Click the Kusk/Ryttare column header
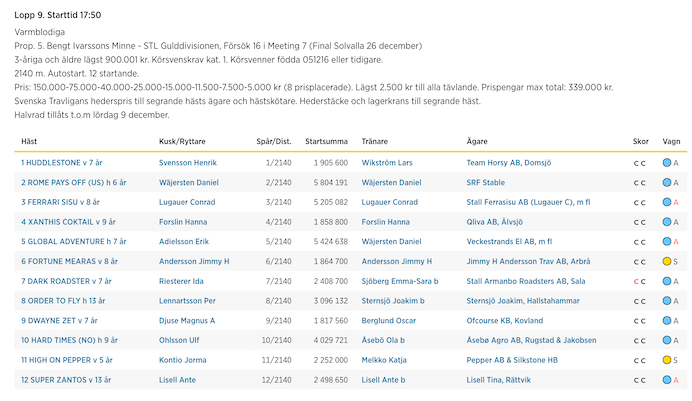Screen dimensions: 692x401 185,141
